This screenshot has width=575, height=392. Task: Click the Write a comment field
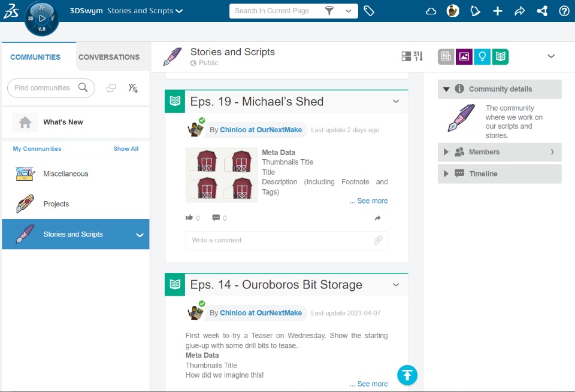[x=279, y=241]
